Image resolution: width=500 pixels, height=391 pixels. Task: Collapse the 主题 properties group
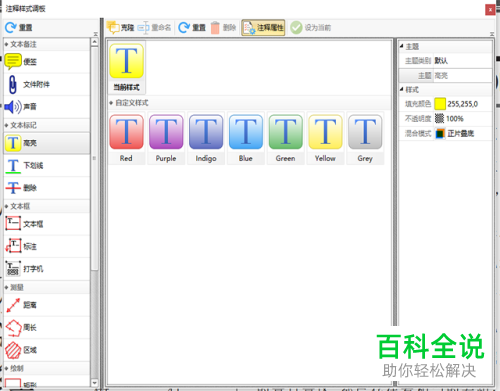(x=402, y=46)
